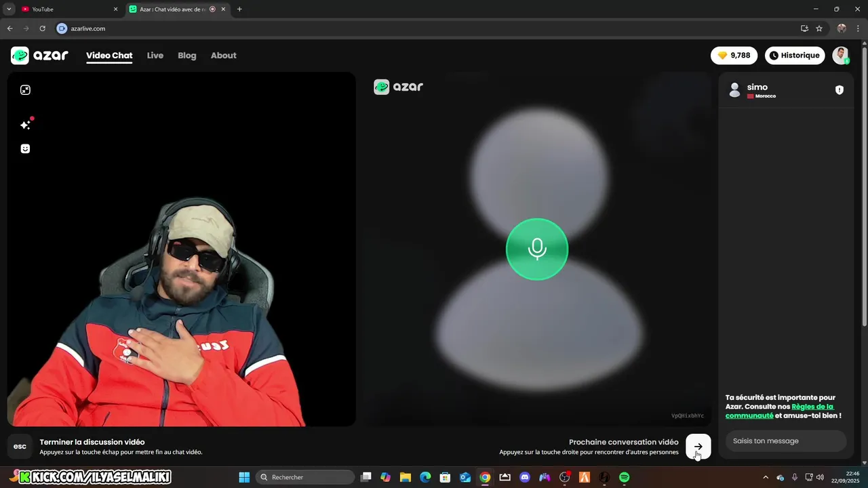Open the Règles de la communauté link
Screen dimensions: 868x488
(x=780, y=411)
